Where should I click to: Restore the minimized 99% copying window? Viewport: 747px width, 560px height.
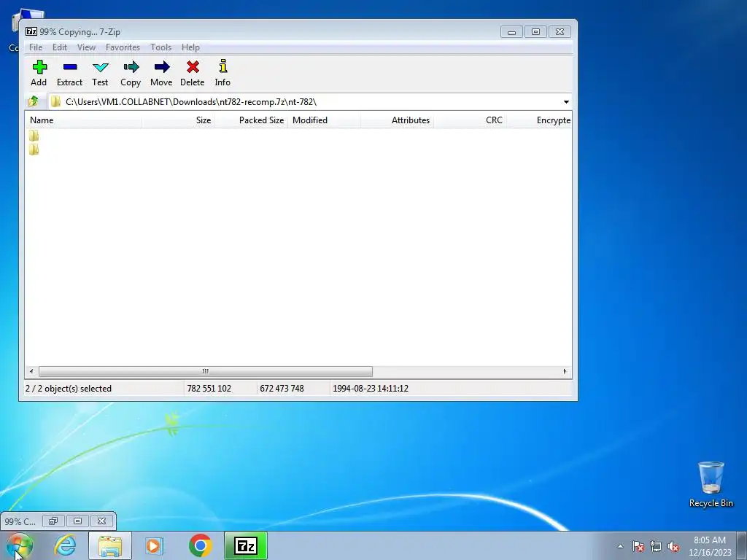tap(53, 521)
